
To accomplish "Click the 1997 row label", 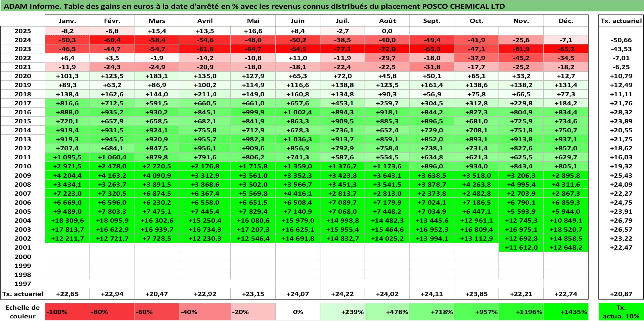I will pos(23,284).
